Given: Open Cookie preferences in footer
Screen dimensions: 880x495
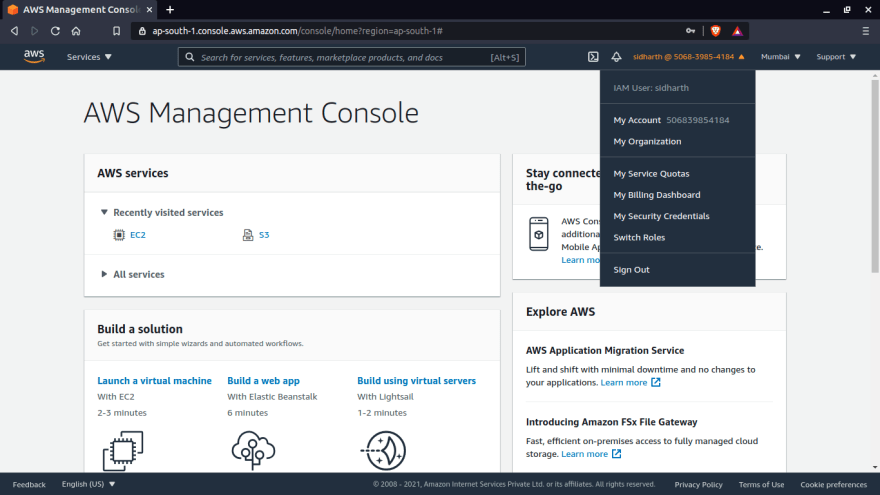Looking at the screenshot, I should [x=833, y=484].
